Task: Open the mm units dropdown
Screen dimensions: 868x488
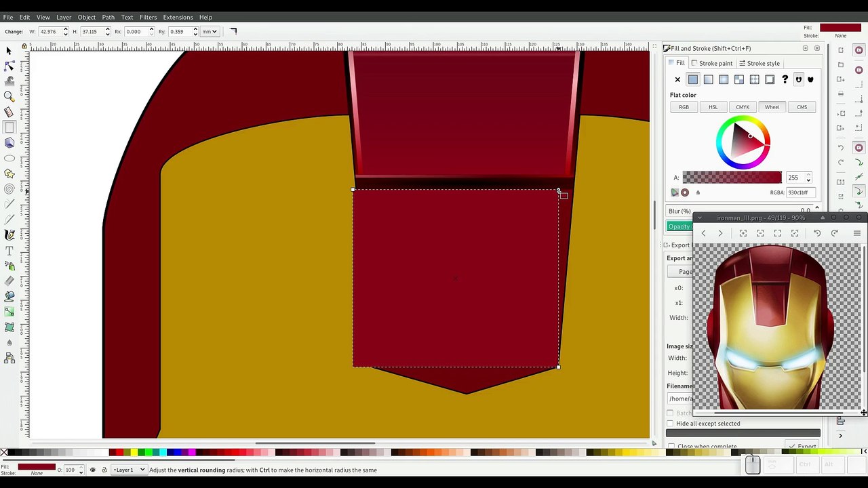Action: 210,31
